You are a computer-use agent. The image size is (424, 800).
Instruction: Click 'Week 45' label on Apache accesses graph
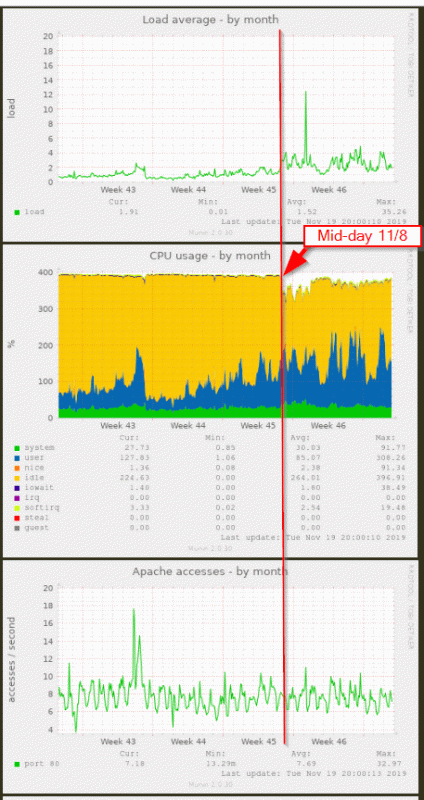pos(259,741)
